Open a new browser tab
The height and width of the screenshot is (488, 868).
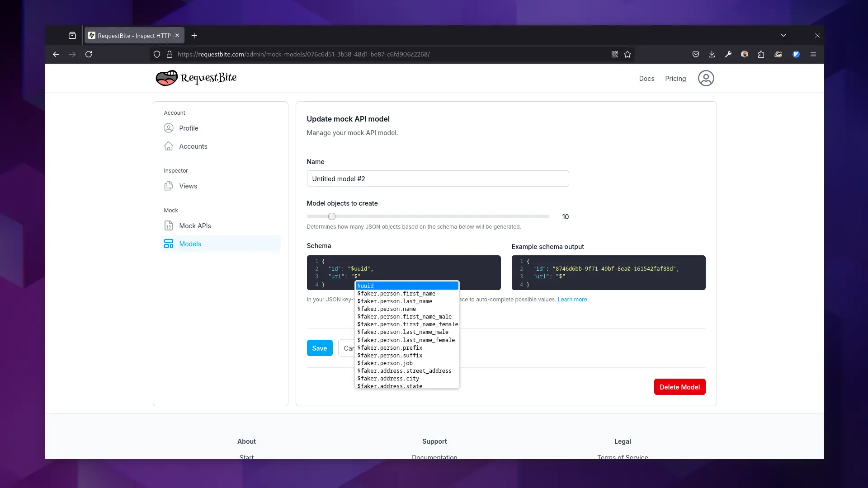point(194,36)
